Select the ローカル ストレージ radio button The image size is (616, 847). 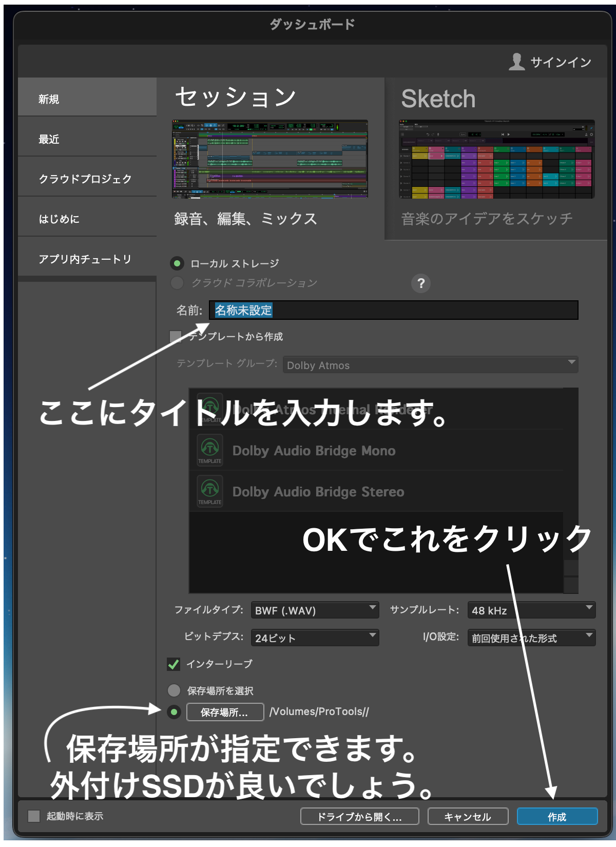(177, 263)
